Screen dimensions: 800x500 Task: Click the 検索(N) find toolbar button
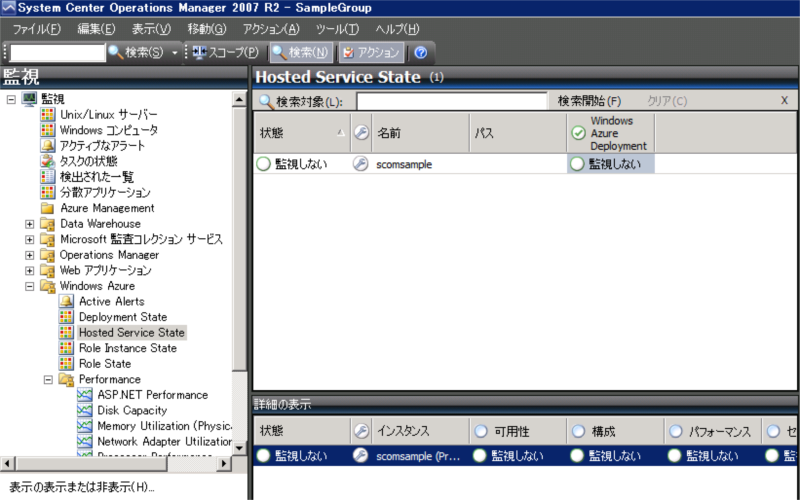(301, 53)
